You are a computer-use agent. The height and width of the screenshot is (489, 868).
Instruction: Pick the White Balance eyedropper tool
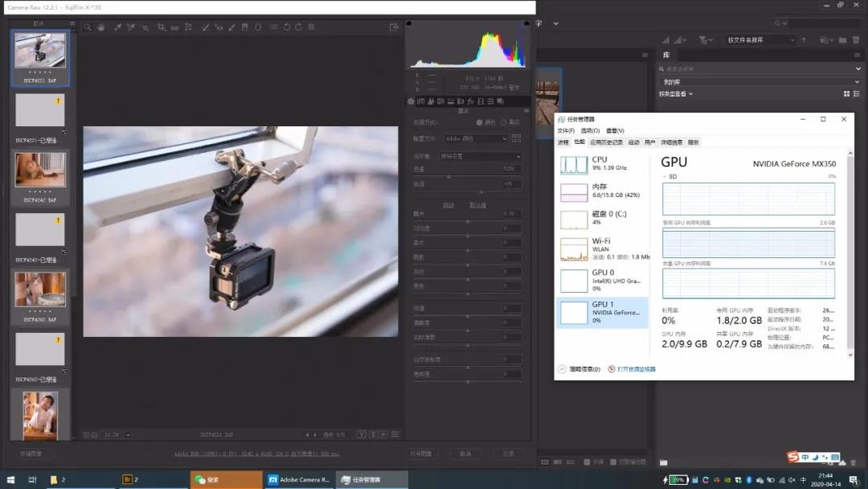click(117, 27)
